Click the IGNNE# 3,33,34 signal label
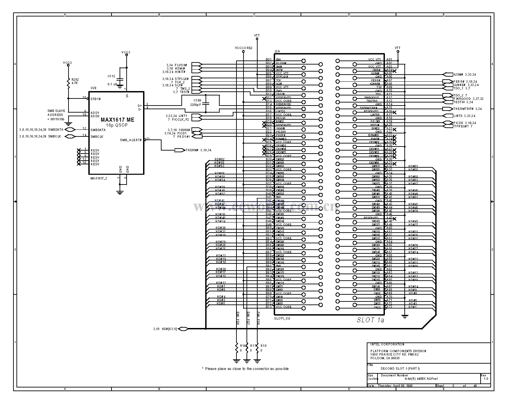This screenshot has width=532, height=411. tap(466, 85)
